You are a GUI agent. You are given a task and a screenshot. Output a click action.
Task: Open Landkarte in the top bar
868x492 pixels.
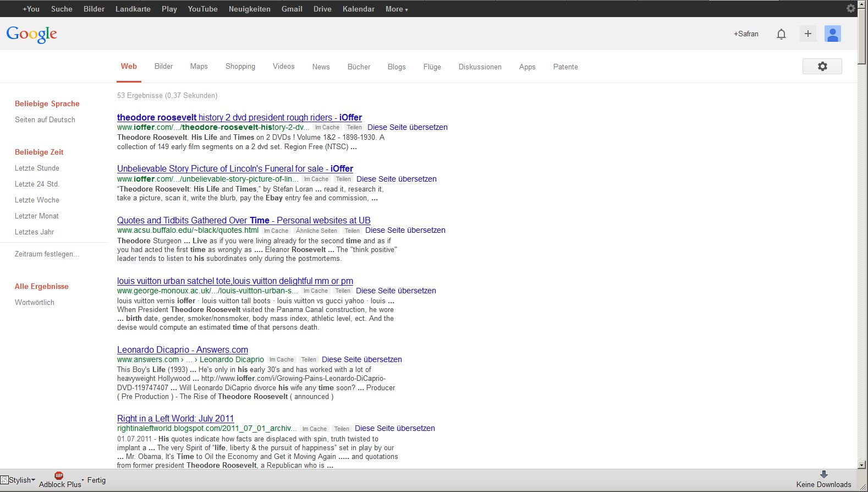(133, 9)
